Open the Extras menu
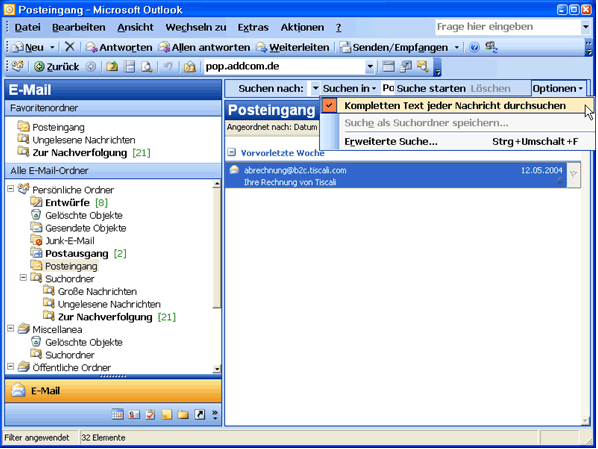Viewport: 598px width, 449px height. click(253, 27)
